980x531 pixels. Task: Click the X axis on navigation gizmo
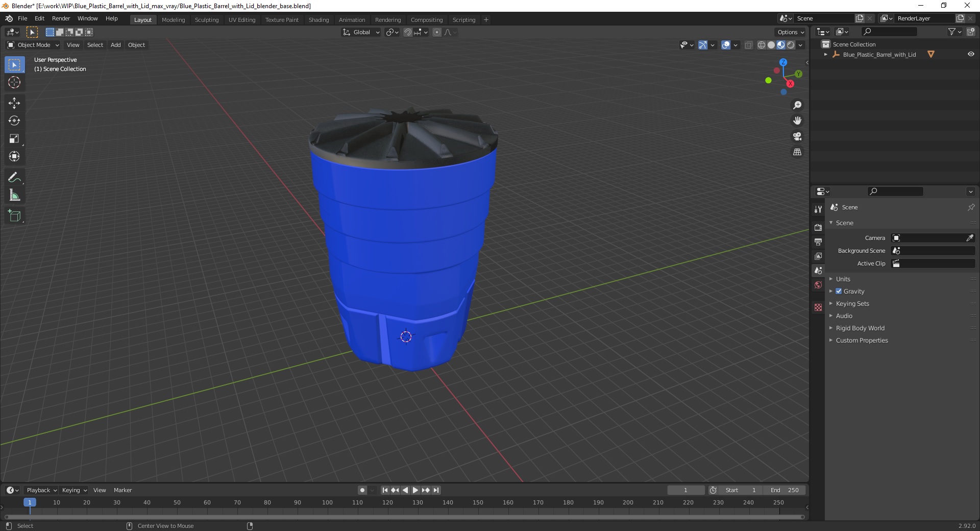point(790,84)
